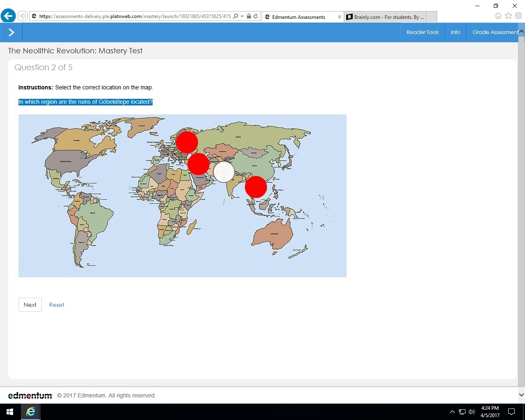This screenshot has width=525, height=420.
Task: Click the address bar search magnifier icon
Action: (x=235, y=16)
